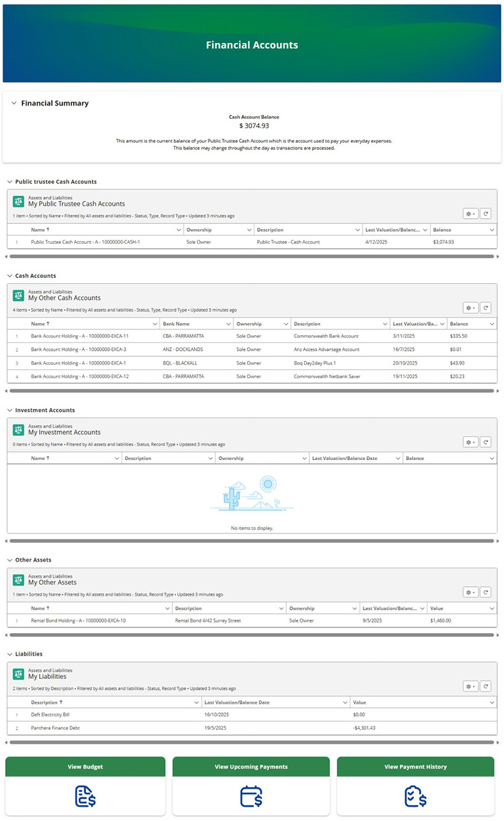Click the horizontal scrollbar under Other Cash Accounts

point(251,391)
